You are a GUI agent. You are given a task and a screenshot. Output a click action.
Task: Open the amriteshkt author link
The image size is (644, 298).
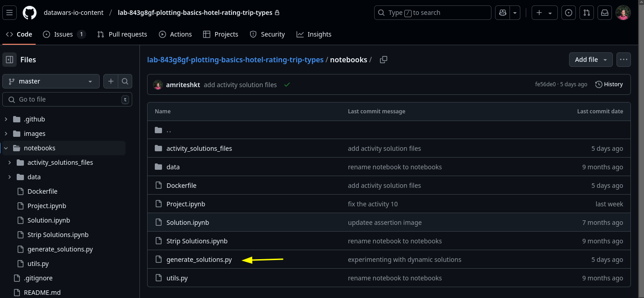[183, 84]
